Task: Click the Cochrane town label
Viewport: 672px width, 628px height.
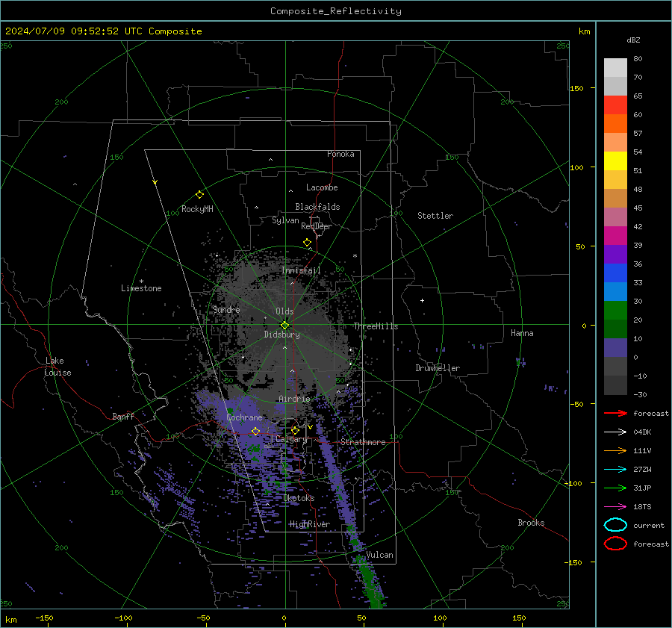Action: (x=244, y=417)
